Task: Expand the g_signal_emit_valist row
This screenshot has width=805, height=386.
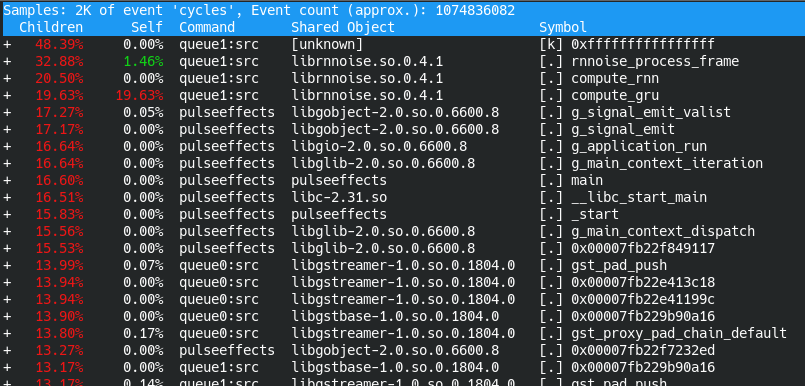Action: click(7, 112)
